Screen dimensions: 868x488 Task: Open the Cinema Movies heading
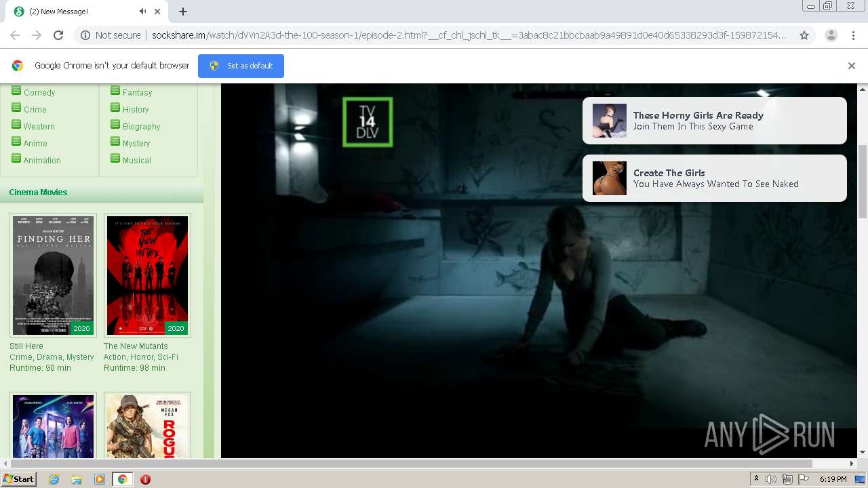38,192
